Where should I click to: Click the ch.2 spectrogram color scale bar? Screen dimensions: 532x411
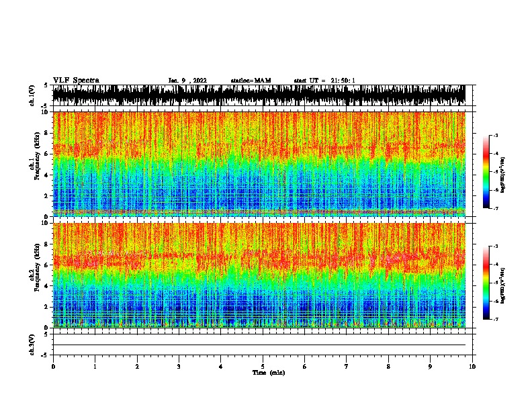(x=486, y=283)
